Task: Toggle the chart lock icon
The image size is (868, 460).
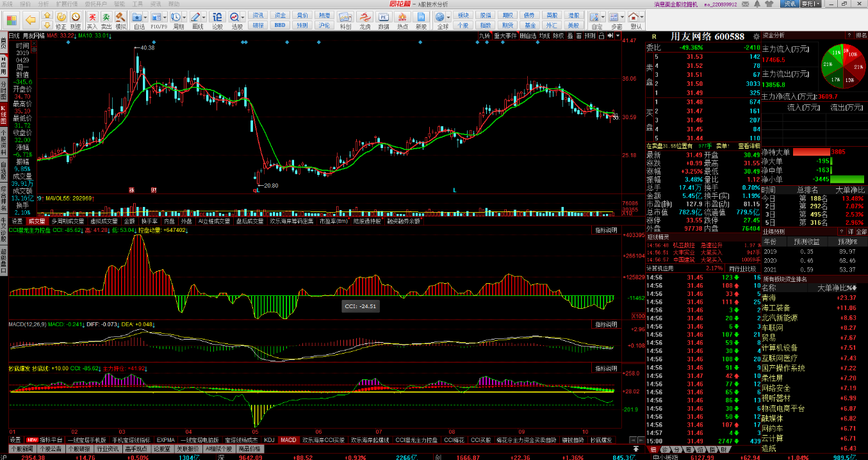Action: pyautogui.click(x=602, y=35)
